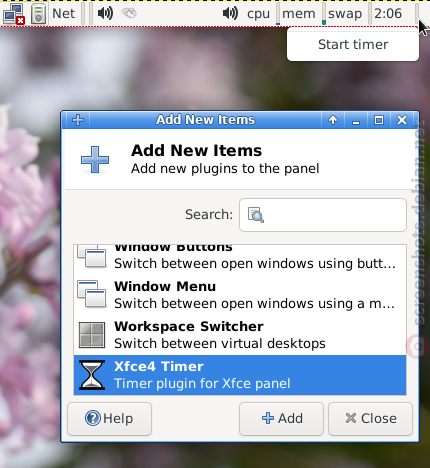Click the left speaker volume icon
Image resolution: width=430 pixels, height=468 pixels.
105,13
